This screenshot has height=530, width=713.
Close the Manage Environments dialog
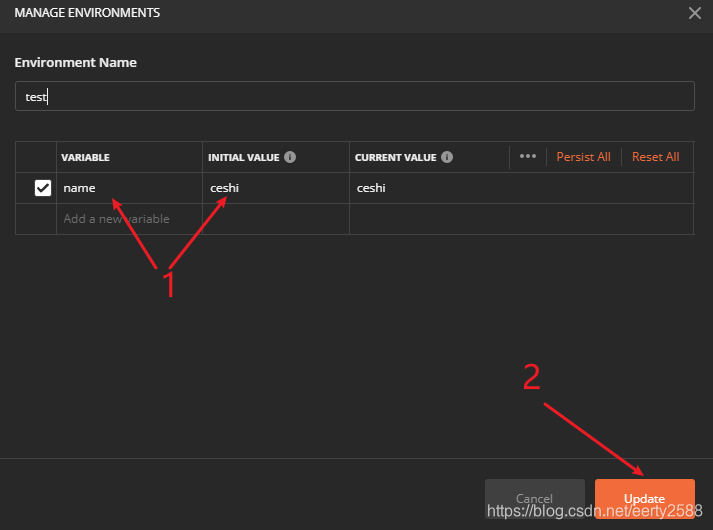pyautogui.click(x=694, y=13)
